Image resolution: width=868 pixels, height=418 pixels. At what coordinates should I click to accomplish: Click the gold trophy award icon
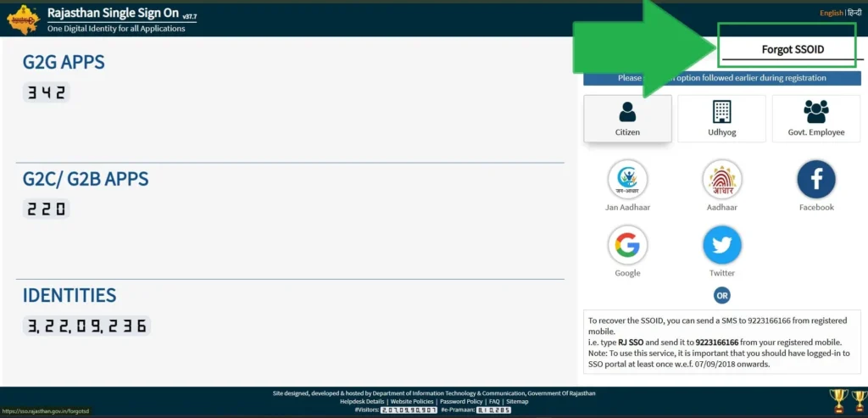point(837,398)
